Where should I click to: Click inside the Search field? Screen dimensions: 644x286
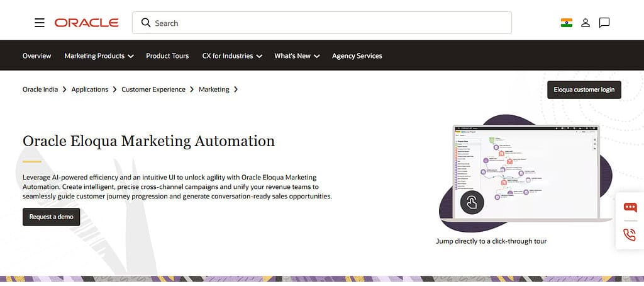[x=321, y=23]
